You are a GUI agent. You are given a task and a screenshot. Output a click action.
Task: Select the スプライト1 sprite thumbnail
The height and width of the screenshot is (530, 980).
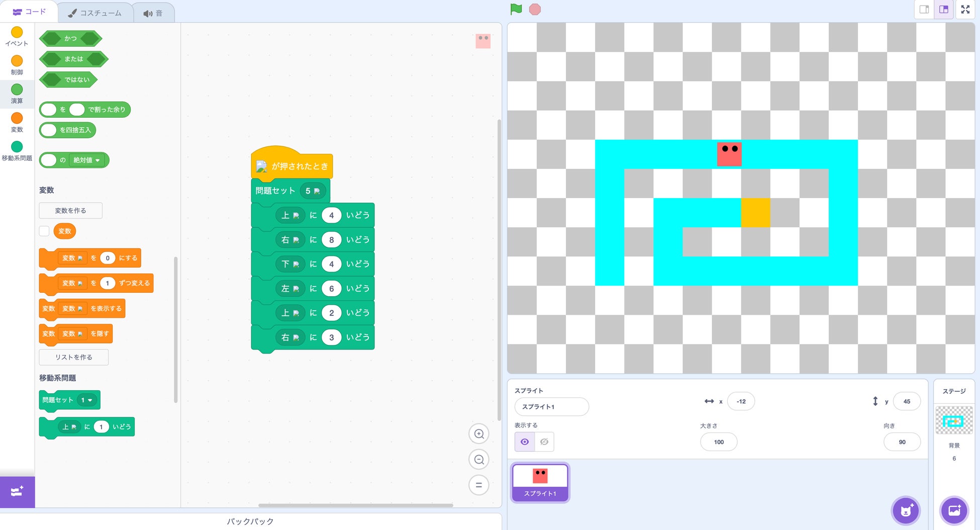point(540,483)
